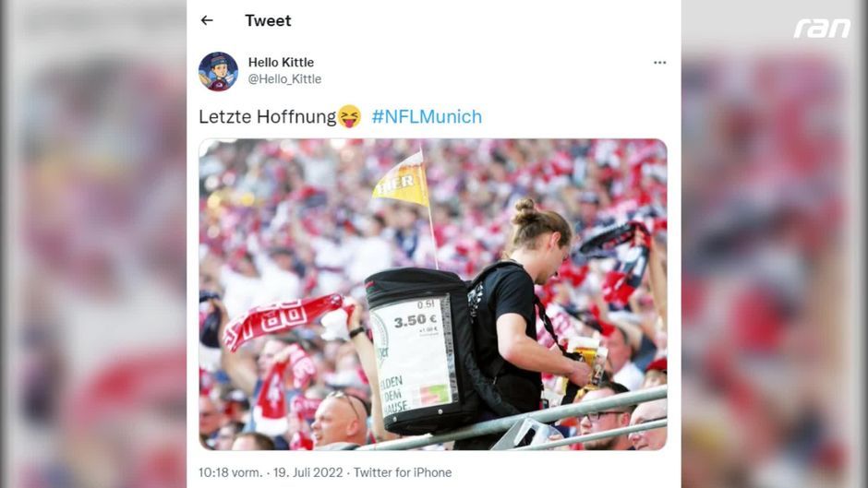This screenshot has width=868, height=488.
Task: Open the Hello Kittle profile avatar
Action: click(x=218, y=71)
